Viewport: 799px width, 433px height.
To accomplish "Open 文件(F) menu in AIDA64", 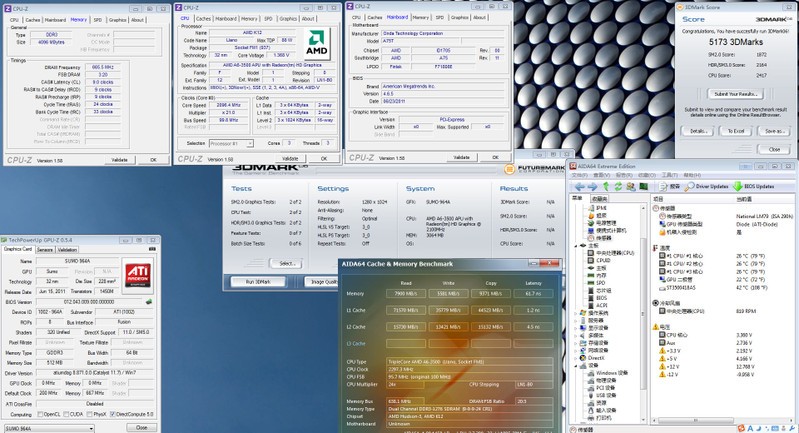I will click(x=579, y=175).
